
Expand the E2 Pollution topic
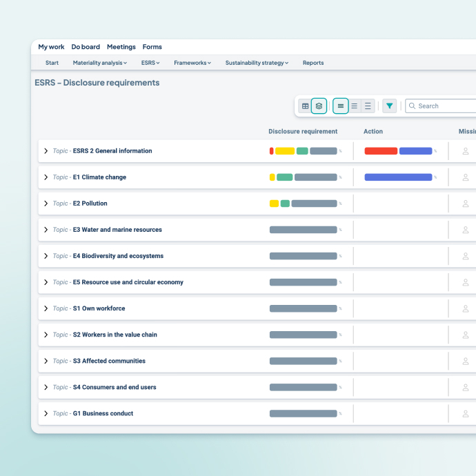(46, 204)
